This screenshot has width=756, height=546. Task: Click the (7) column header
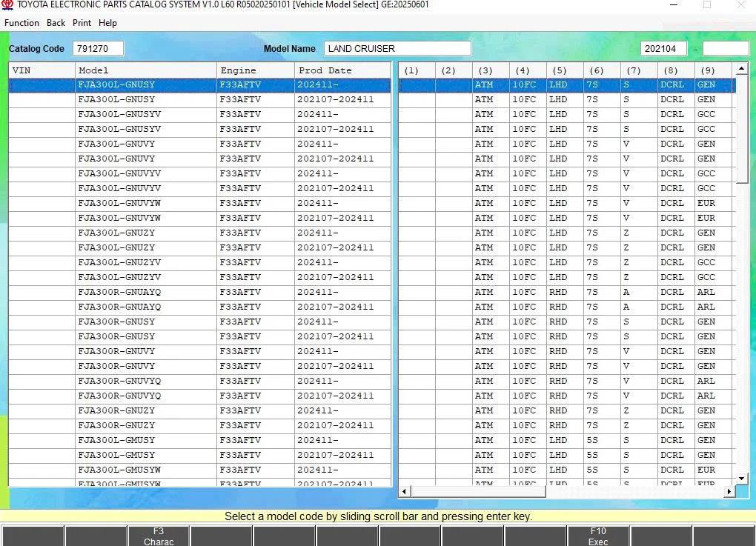pyautogui.click(x=640, y=70)
